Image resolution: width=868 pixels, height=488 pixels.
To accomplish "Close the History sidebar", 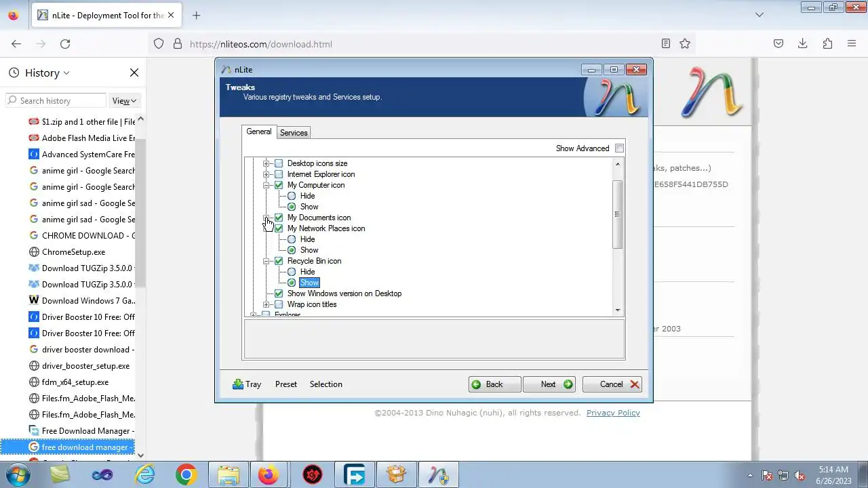I will coord(134,73).
